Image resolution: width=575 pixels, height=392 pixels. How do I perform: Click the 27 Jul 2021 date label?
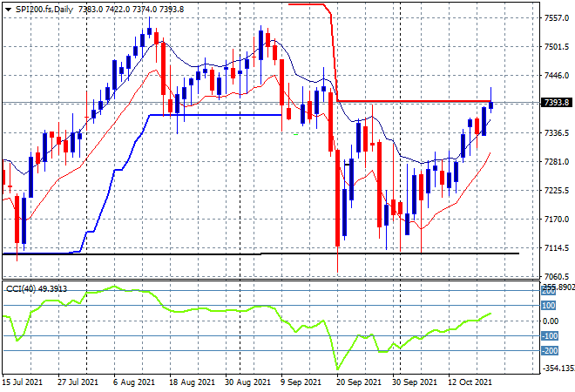pos(78,382)
